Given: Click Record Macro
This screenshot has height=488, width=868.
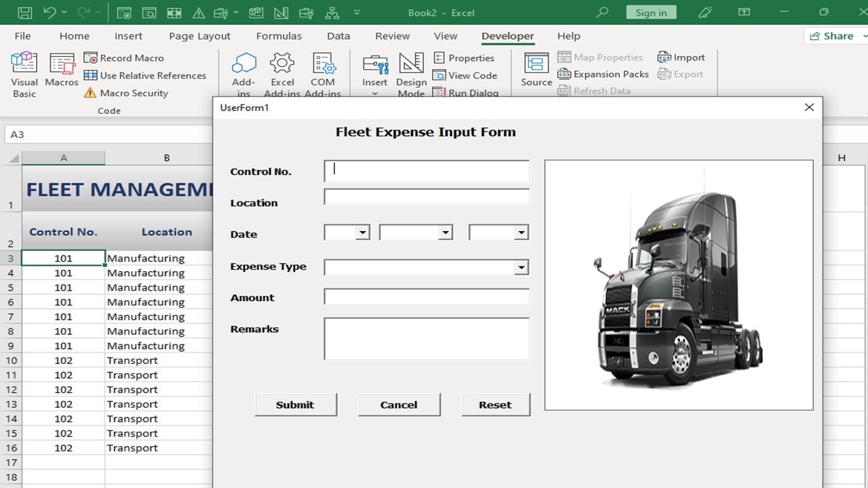Looking at the screenshot, I should point(124,58).
